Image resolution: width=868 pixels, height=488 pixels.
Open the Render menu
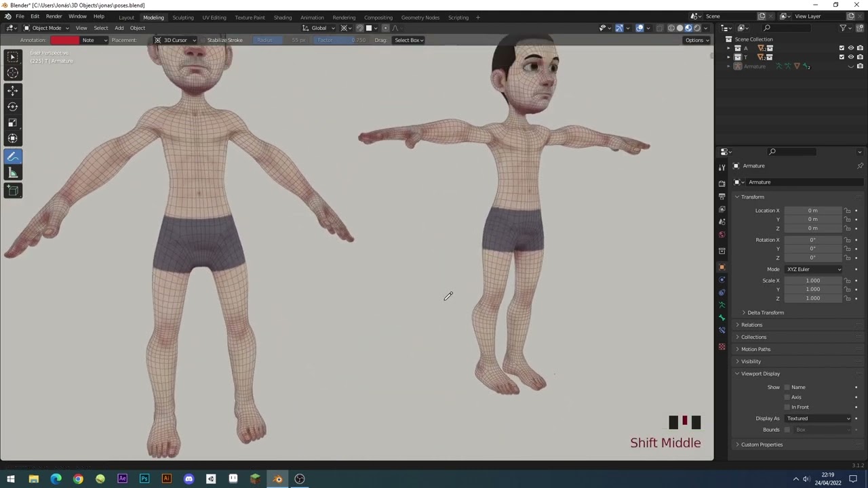coord(54,16)
